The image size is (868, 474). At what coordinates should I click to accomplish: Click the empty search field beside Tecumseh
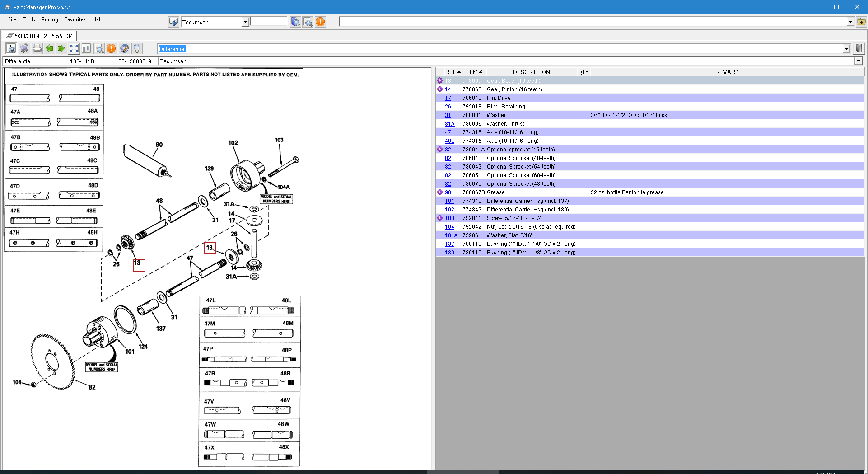point(268,22)
